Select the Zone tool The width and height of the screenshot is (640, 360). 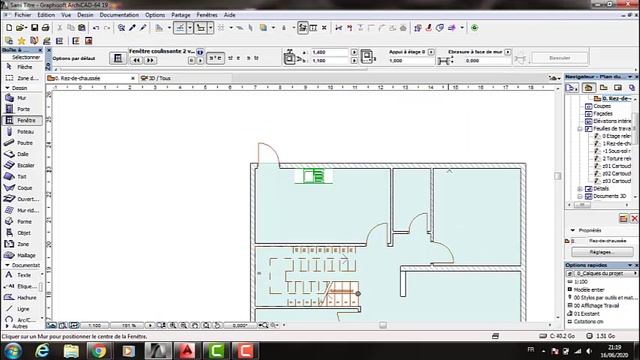(x=22, y=244)
